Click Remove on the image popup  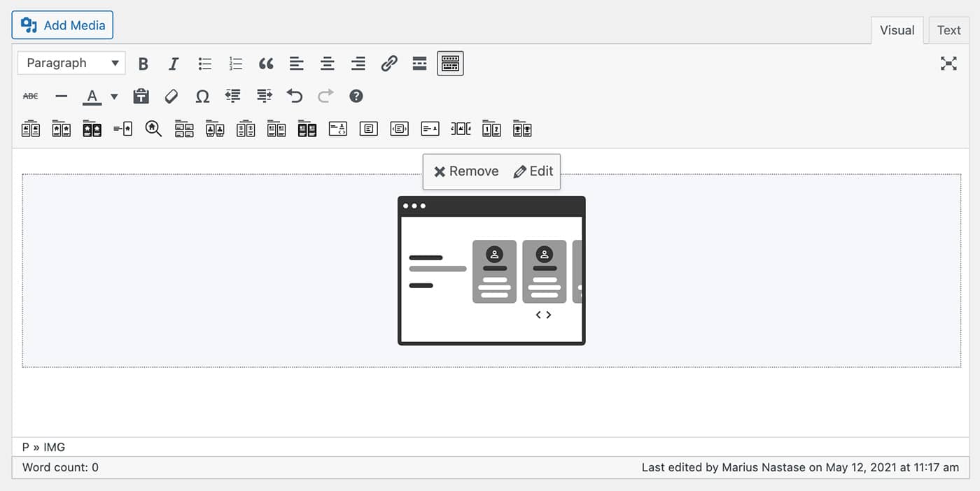466,171
